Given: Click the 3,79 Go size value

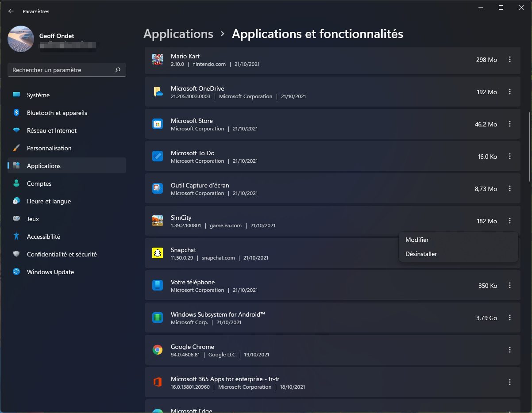Looking at the screenshot, I should pyautogui.click(x=487, y=318).
